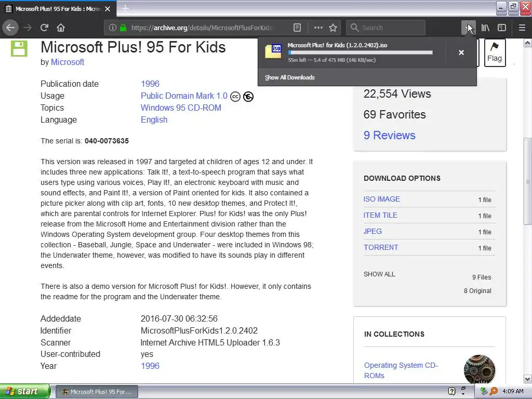The image size is (532, 399).
Task: Open Windows 95 CD-ROM topic link
Action: click(181, 108)
